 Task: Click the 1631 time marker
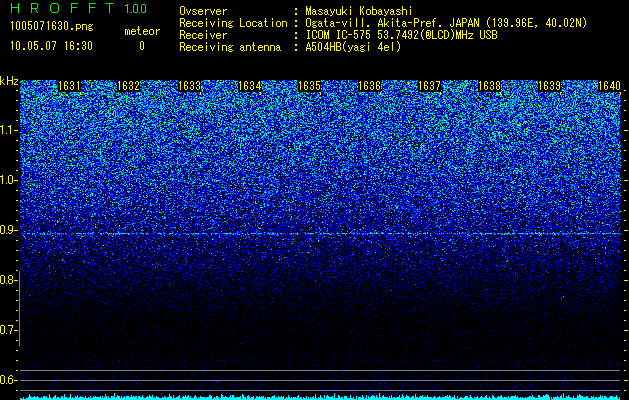69,86
